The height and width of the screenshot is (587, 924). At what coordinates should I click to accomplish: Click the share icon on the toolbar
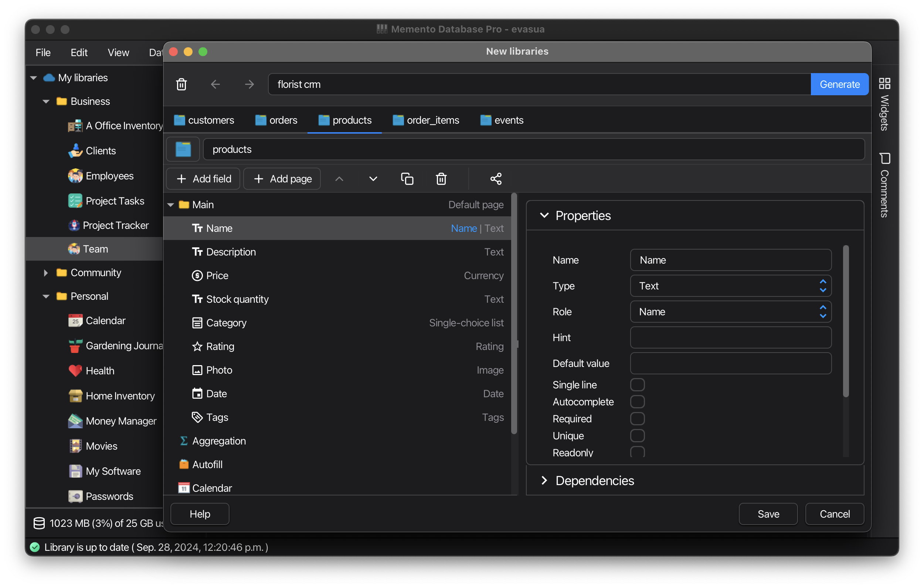click(x=495, y=179)
